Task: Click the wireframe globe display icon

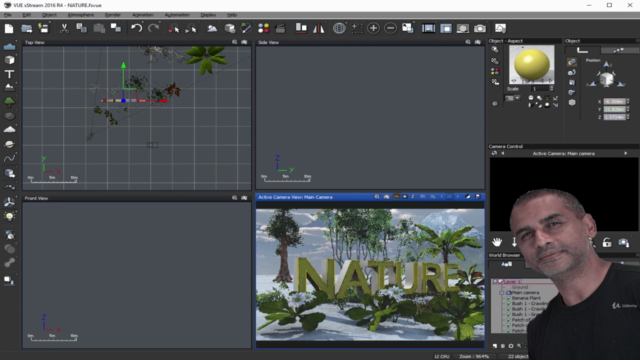Action: coord(339,28)
